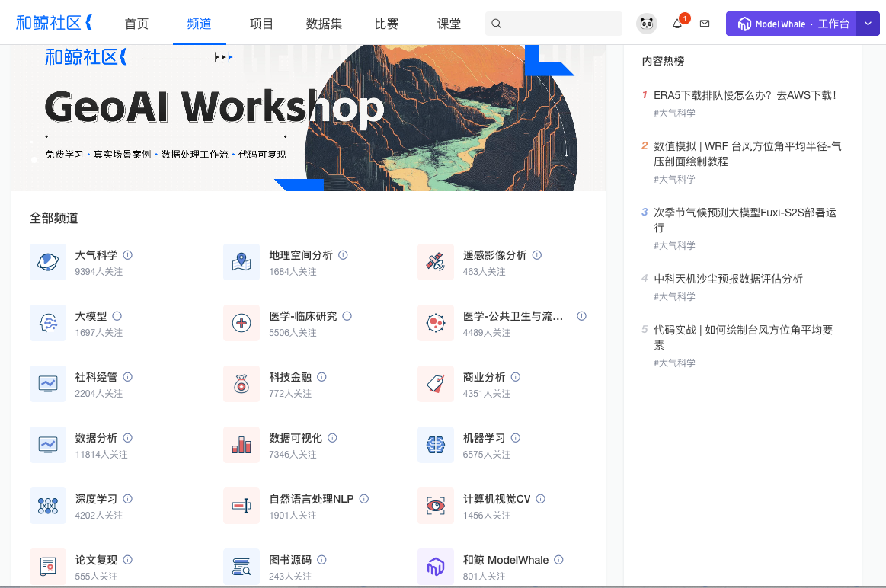Click #大气科学 tag under ERA5 post
The image size is (886, 588).
coord(674,113)
